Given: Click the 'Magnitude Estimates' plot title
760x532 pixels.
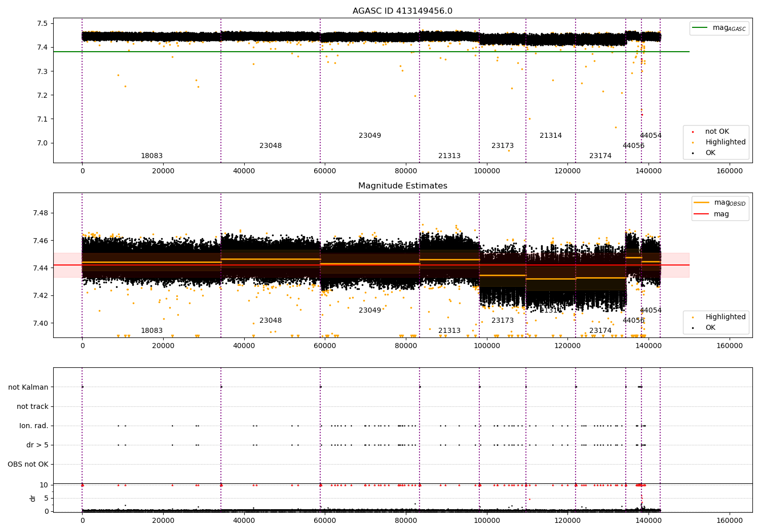Looking at the screenshot, I should click(403, 186).
